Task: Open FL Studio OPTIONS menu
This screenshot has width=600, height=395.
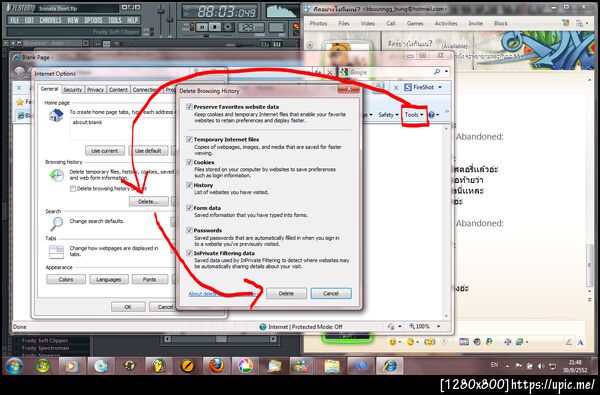Action: [93, 20]
